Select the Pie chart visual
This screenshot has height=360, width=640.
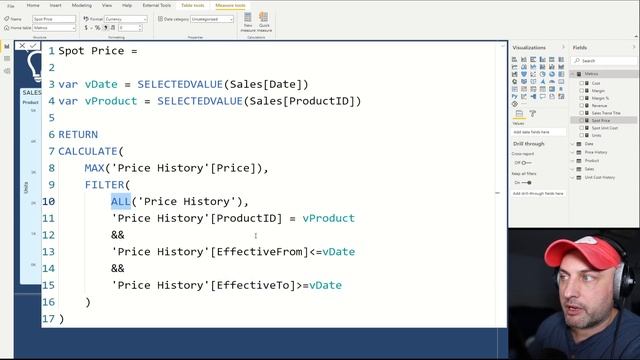[542, 74]
